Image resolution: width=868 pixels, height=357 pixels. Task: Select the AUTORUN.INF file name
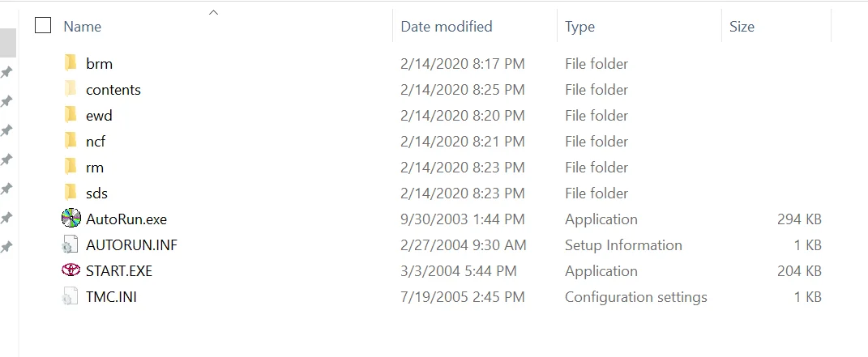(x=132, y=244)
